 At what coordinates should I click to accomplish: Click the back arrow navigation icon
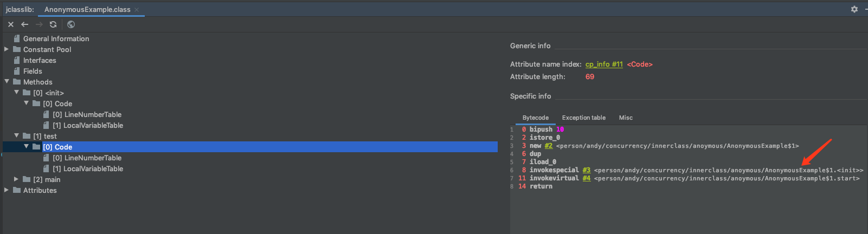coord(25,24)
